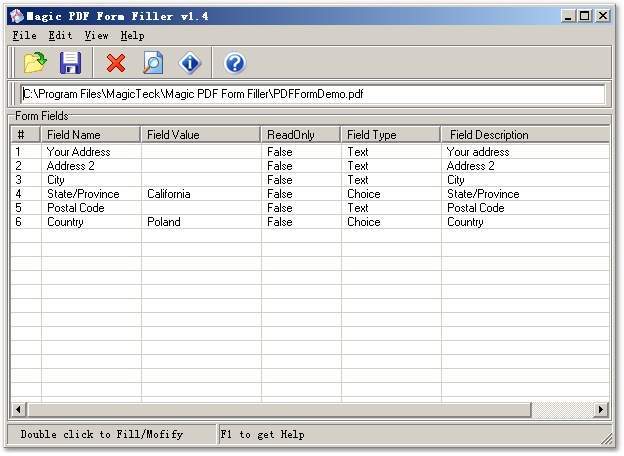Viewport: 624px width, 456px height.
Task: Minimize the Magic PDF Form Filler window
Action: tap(568, 16)
